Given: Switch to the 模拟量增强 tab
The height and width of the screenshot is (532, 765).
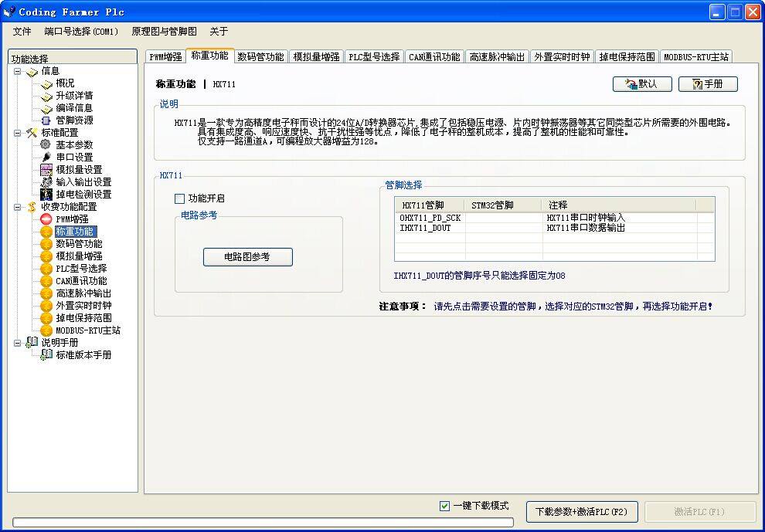Looking at the screenshot, I should 316,56.
